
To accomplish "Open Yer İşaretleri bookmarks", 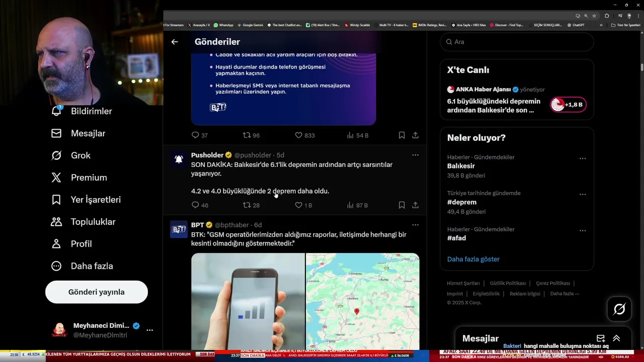I will 86,200.
